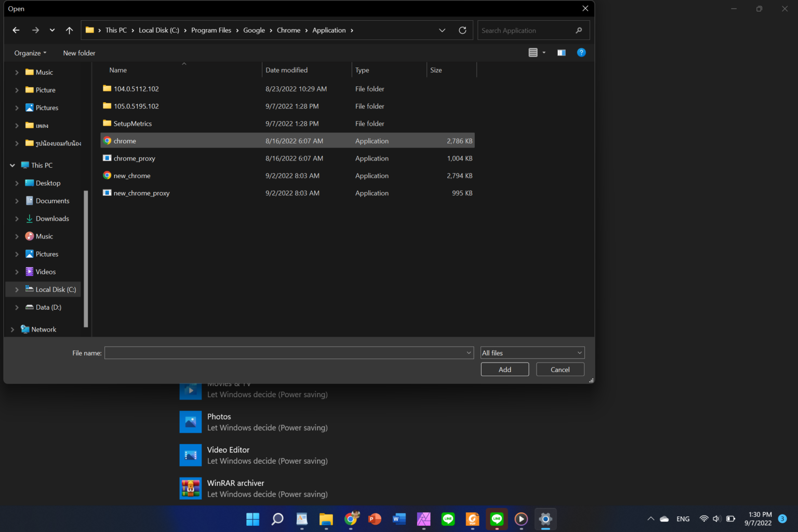Collapse the This PC tree section
This screenshot has width=798, height=532.
pyautogui.click(x=12, y=165)
